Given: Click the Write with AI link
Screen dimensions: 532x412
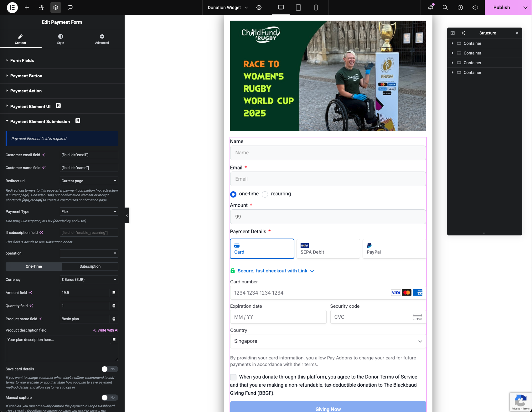Looking at the screenshot, I should [x=106, y=330].
